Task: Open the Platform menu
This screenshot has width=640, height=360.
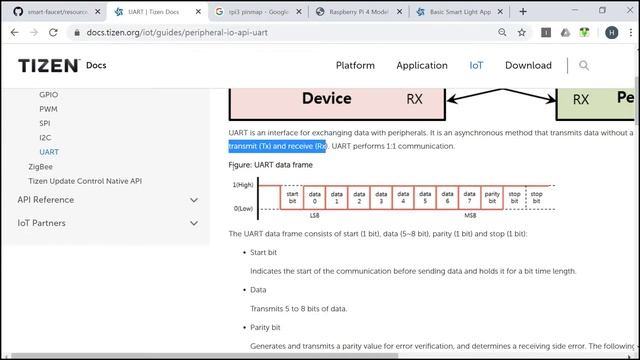Action: click(x=355, y=65)
